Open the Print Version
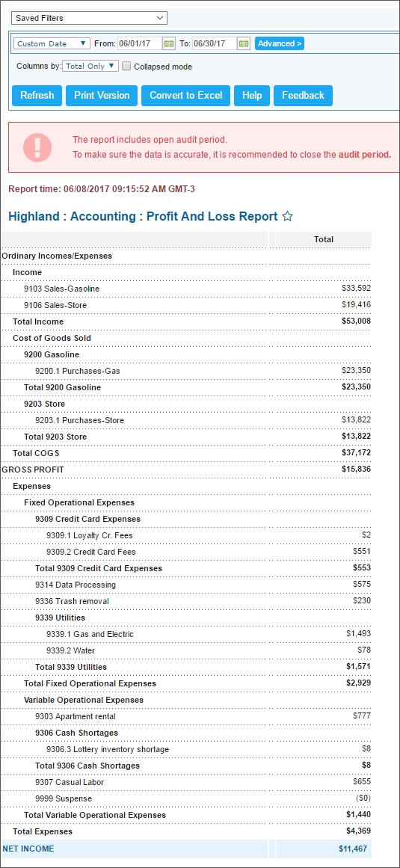This screenshot has width=400, height=868. [x=102, y=95]
